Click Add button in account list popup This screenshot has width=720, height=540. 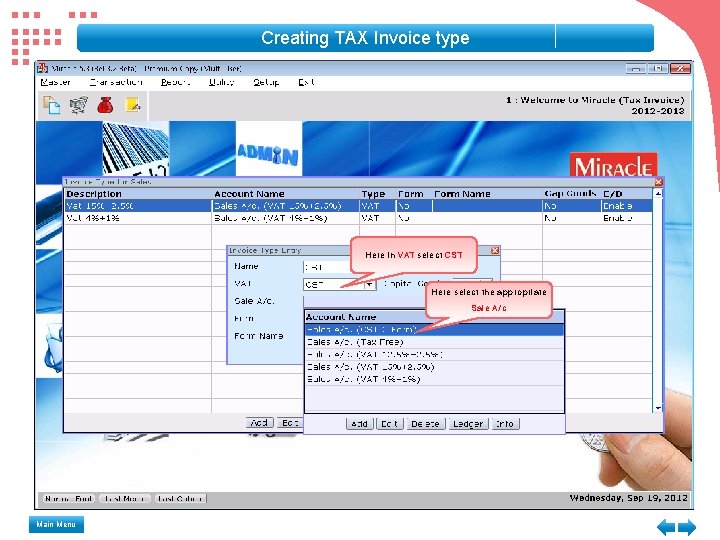click(359, 424)
